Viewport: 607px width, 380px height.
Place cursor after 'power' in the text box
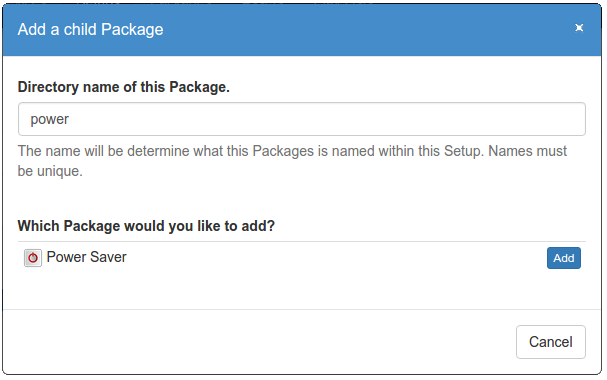[70, 119]
